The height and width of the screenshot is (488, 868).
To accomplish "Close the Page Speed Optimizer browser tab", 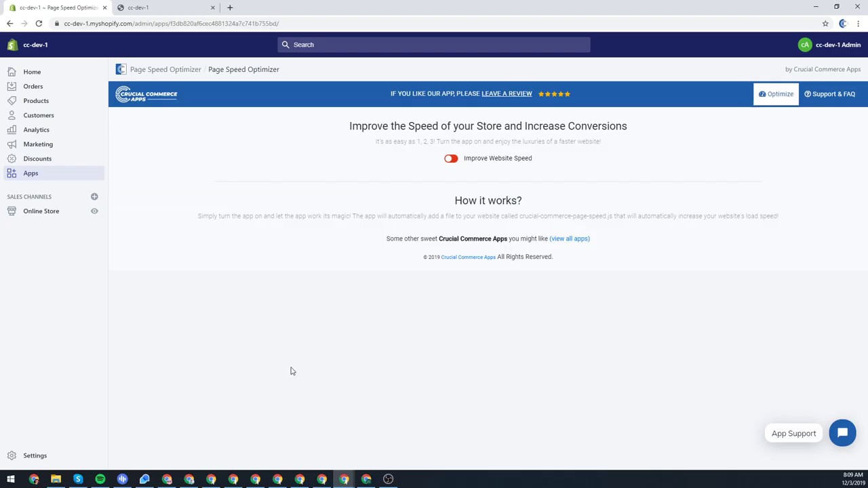I will 104,7.
